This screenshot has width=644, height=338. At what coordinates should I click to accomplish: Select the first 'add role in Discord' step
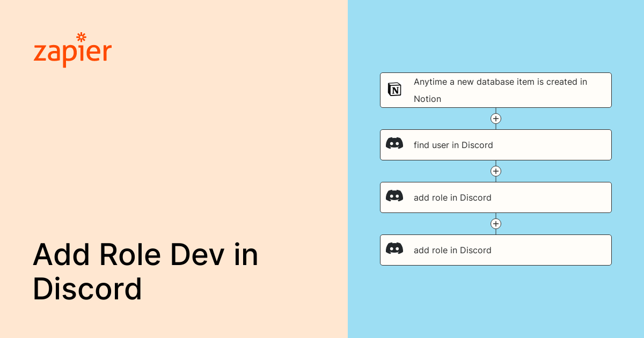point(495,197)
